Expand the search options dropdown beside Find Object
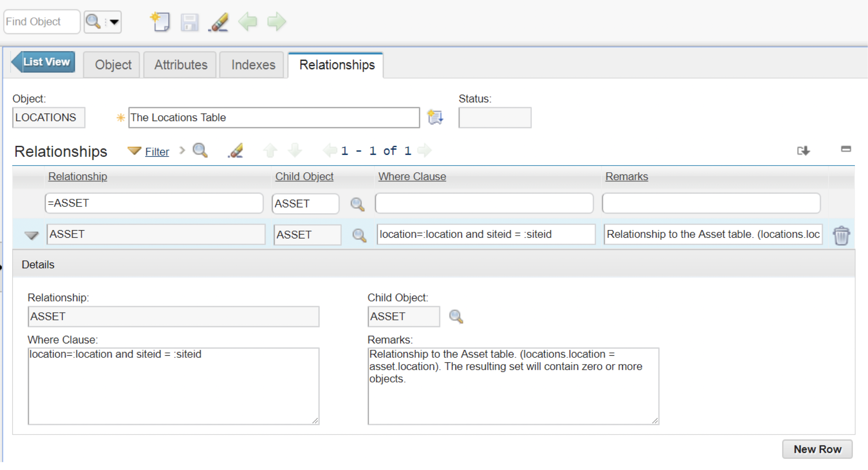The height and width of the screenshot is (470, 868). 114,22
